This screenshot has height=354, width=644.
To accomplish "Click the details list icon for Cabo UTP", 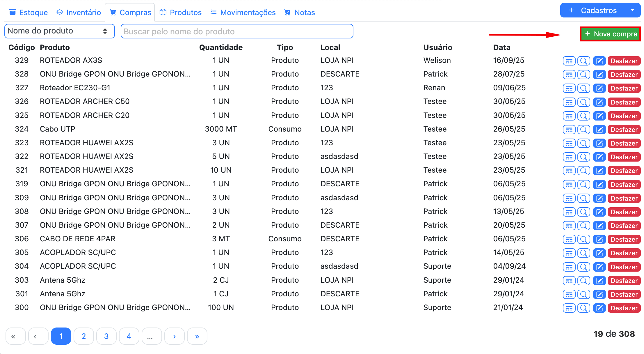I will tap(569, 130).
